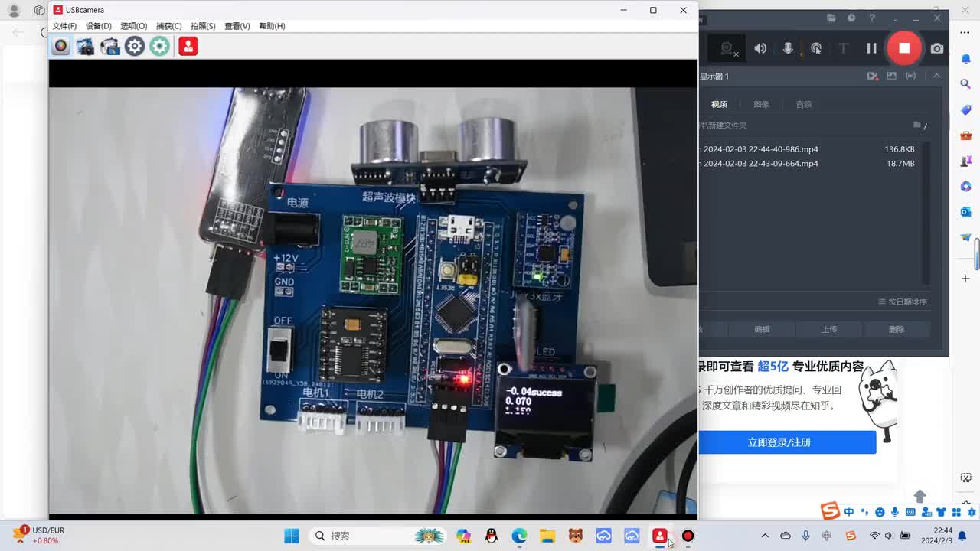Open the USD/EUR taskbar widget

click(x=38, y=536)
